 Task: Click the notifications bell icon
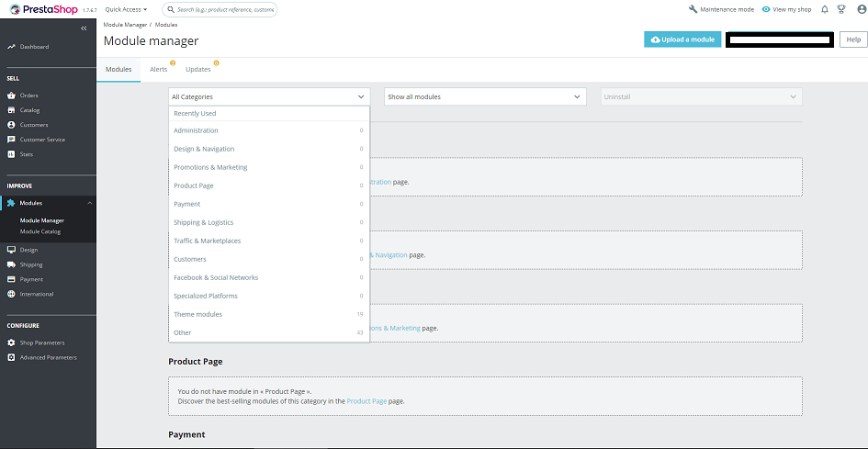825,9
